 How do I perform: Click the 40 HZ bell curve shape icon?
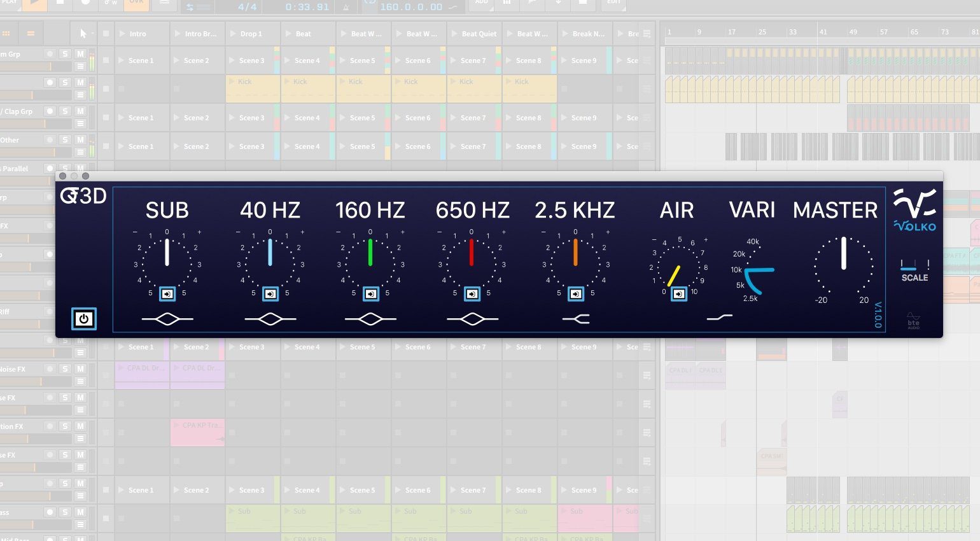[270, 319]
